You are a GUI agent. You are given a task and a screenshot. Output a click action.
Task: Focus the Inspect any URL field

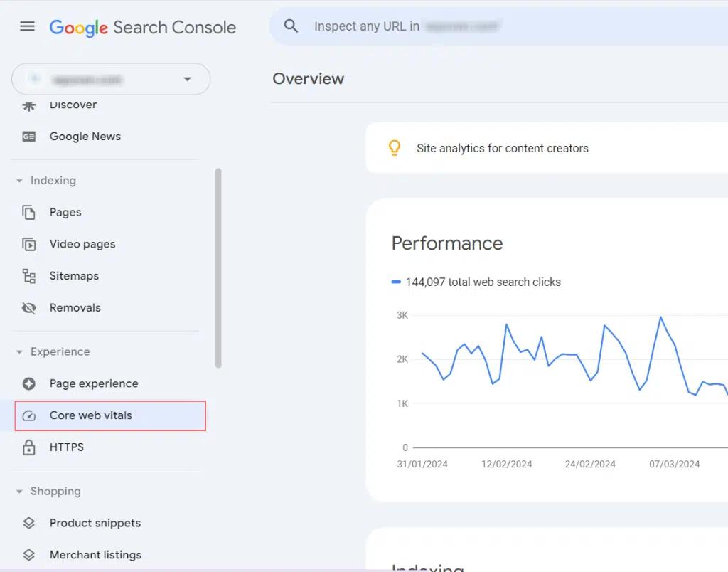pos(498,26)
